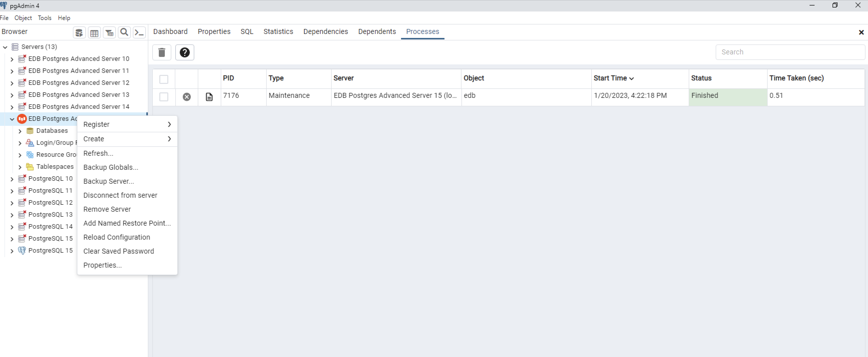Expand the PostgreSQL 12 server node
The image size is (868, 357).
(x=12, y=203)
